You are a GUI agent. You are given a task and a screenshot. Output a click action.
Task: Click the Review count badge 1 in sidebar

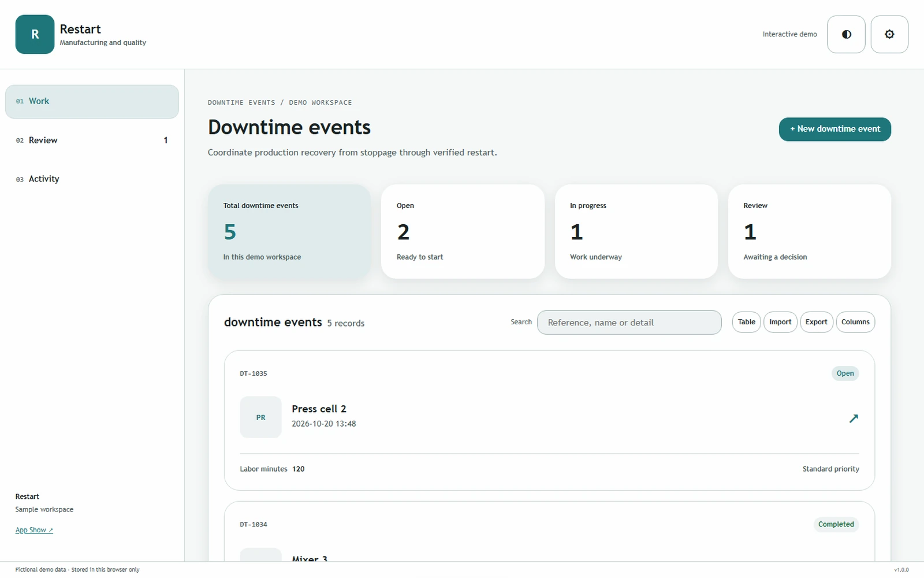[x=166, y=140]
